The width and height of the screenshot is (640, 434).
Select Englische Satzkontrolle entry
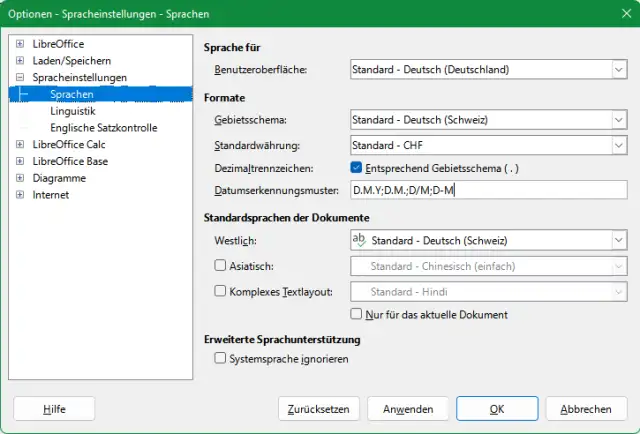[103, 128]
